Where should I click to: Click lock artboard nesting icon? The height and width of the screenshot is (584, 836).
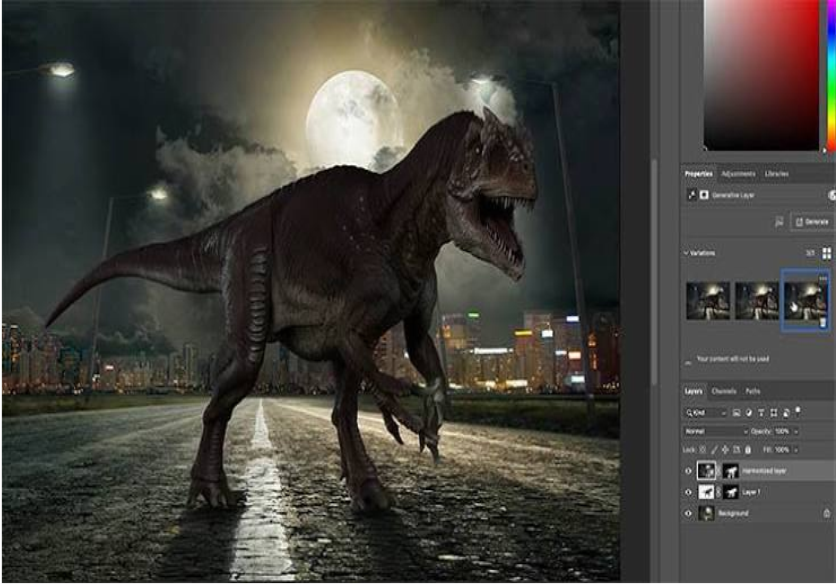[736, 450]
